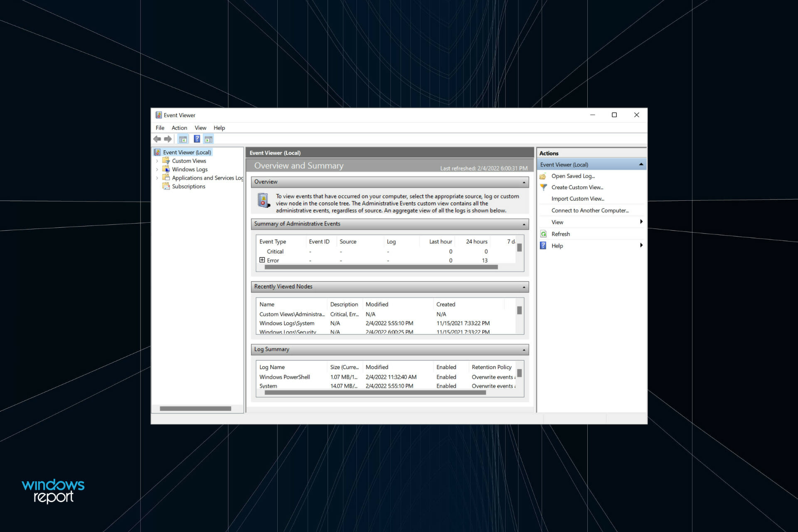Click the Forward arrow toolbar icon
The height and width of the screenshot is (532, 798).
[x=168, y=139]
